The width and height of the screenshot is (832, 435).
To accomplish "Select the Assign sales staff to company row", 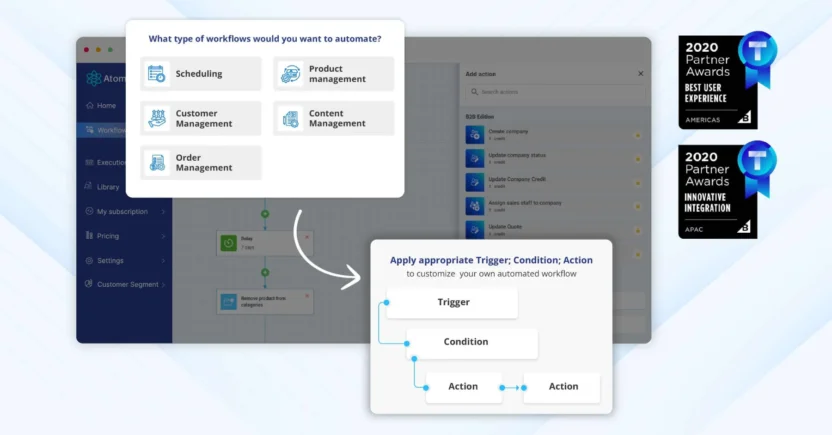I will click(x=555, y=206).
